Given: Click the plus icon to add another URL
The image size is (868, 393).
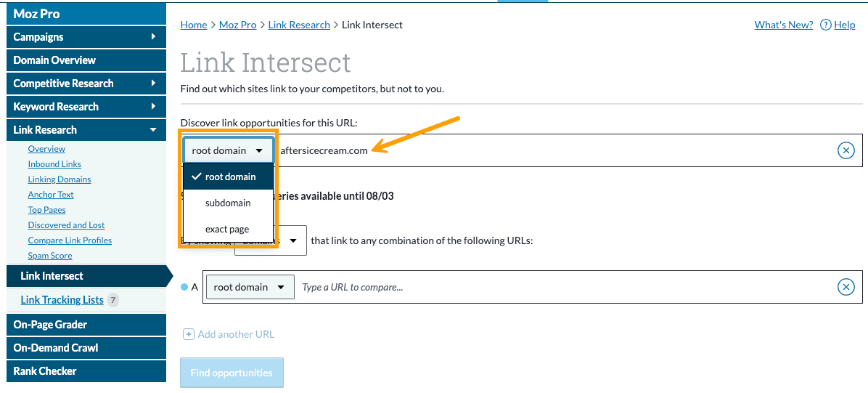Looking at the screenshot, I should pyautogui.click(x=189, y=334).
